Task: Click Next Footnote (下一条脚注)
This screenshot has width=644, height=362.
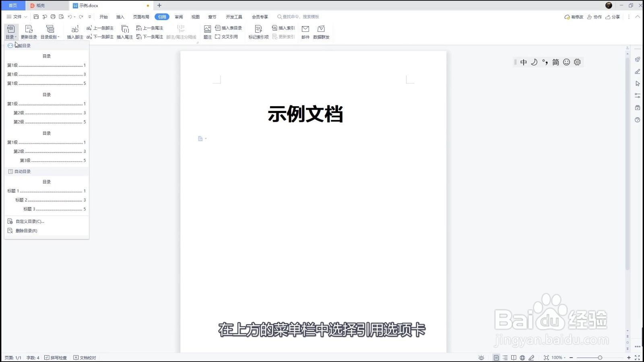Action: click(x=100, y=37)
